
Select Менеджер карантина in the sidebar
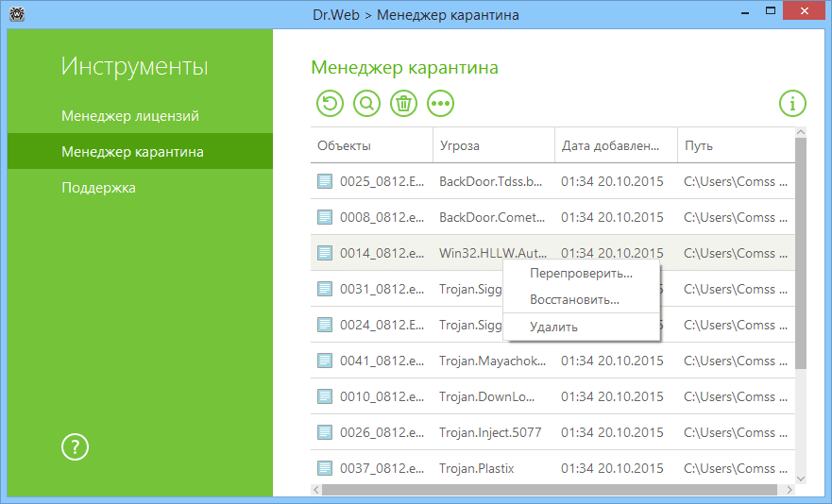(x=140, y=151)
